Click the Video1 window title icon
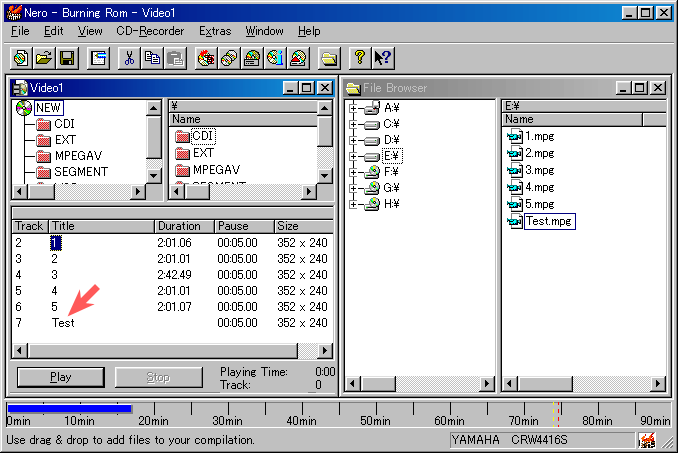This screenshot has height=453, width=678. click(x=20, y=88)
